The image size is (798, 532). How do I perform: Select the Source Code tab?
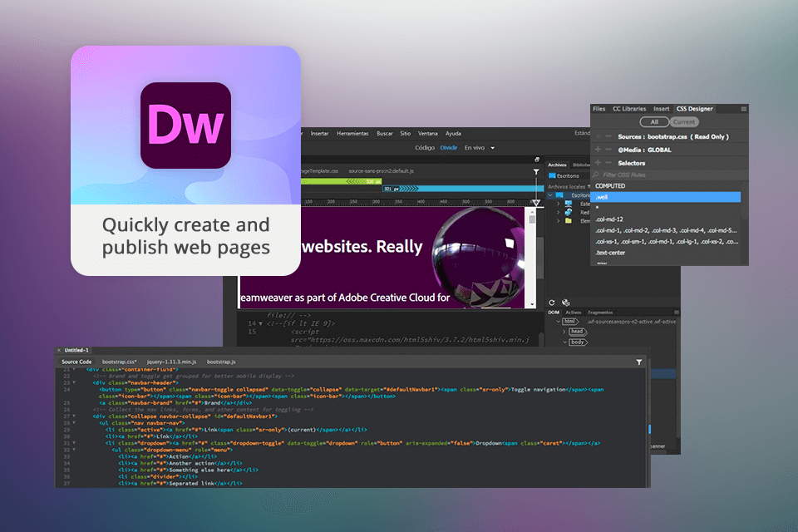coord(76,362)
